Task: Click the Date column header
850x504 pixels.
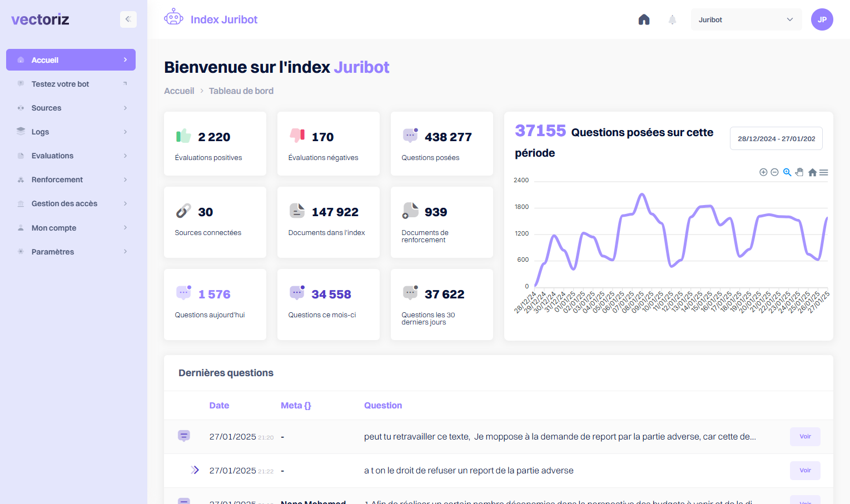Action: pos(219,405)
